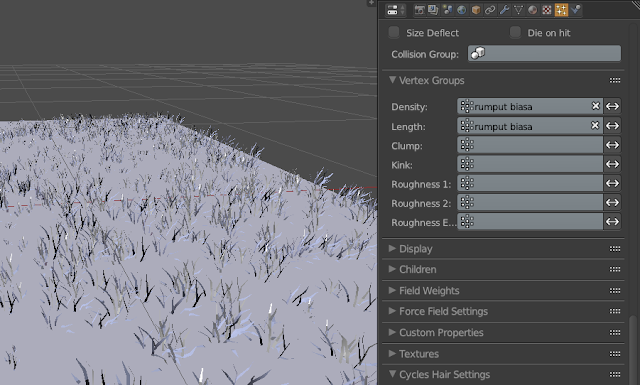
Task: Toggle negate for the Length vertex group
Action: [x=612, y=126]
